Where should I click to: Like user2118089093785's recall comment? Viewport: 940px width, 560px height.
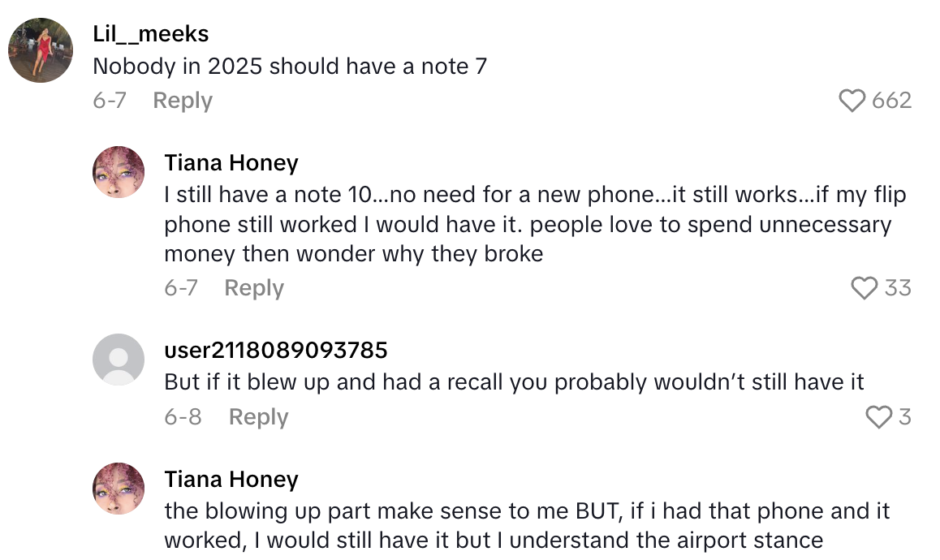[879, 416]
